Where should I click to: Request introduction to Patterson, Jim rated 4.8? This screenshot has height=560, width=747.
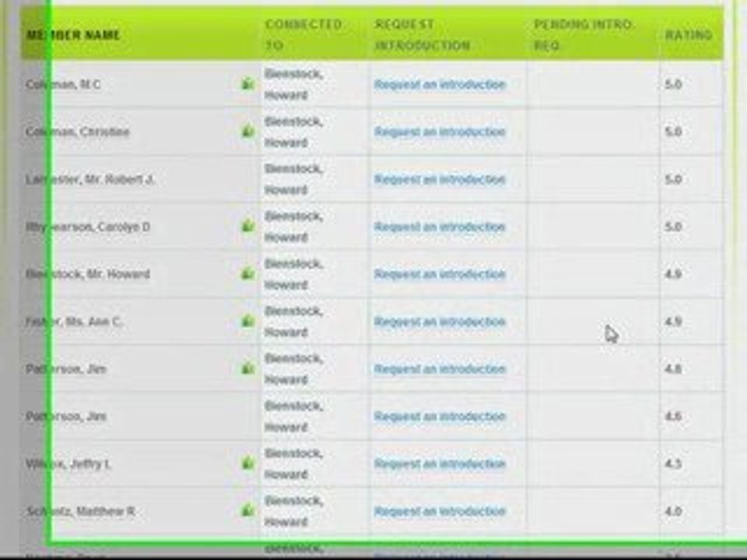(x=439, y=369)
